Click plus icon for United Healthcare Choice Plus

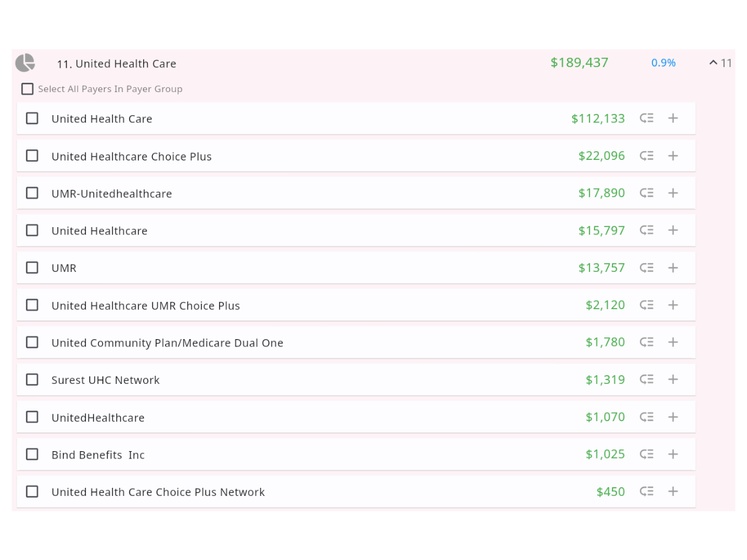[x=673, y=156]
